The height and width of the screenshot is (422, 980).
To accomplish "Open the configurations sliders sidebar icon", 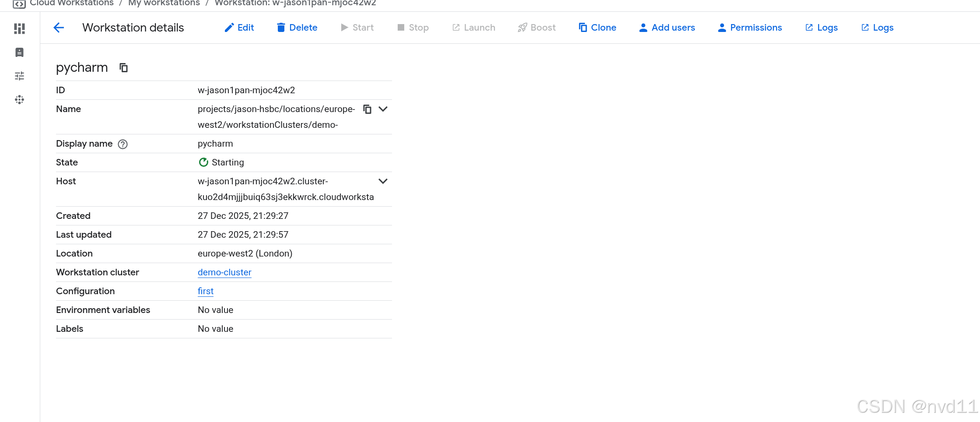I will pos(19,76).
